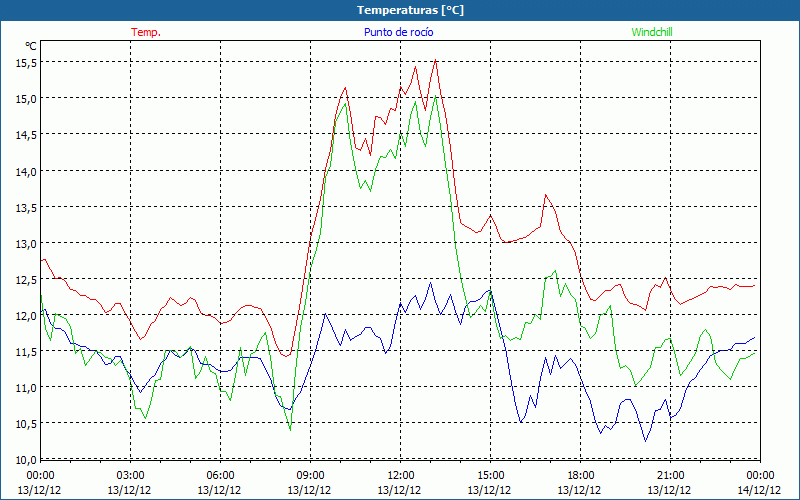Click the 21:00 time label
The image size is (800, 500).
click(x=670, y=476)
